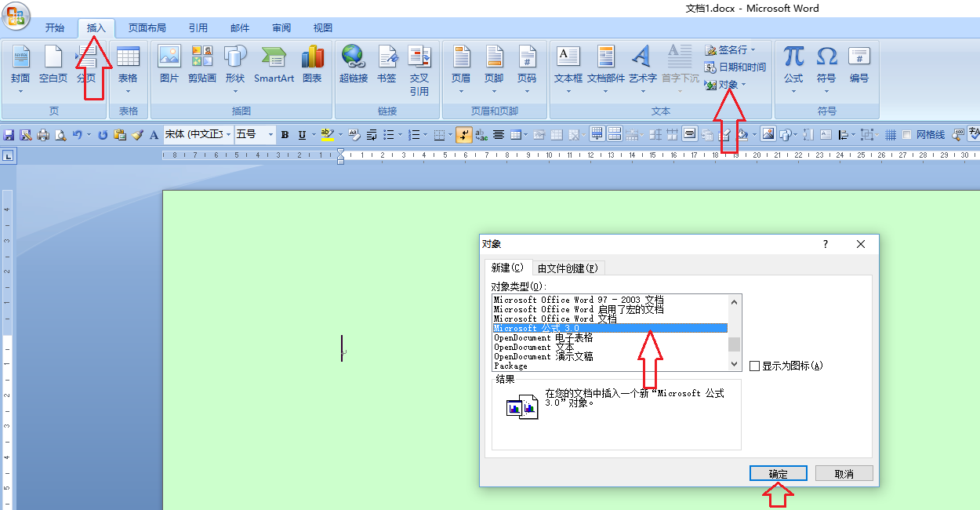Check the 显示为图标 checkbox
The width and height of the screenshot is (980, 510).
coord(754,366)
